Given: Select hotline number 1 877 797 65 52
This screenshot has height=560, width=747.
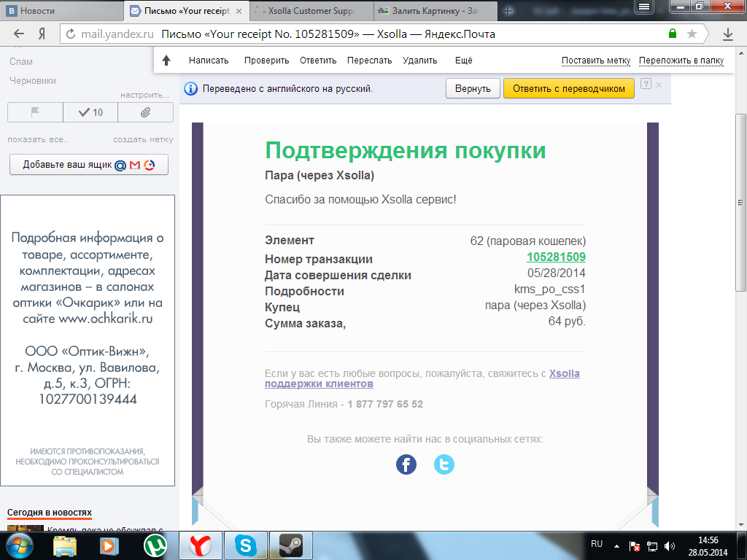Looking at the screenshot, I should (x=385, y=404).
